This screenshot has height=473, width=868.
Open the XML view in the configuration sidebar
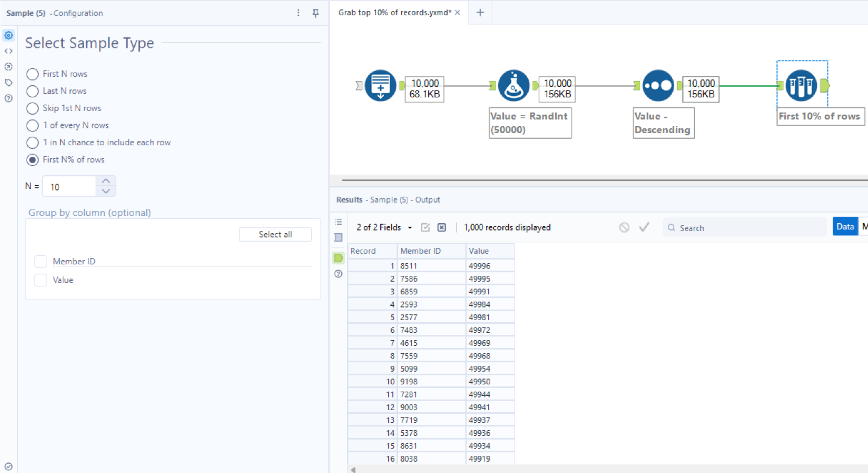(x=9, y=51)
